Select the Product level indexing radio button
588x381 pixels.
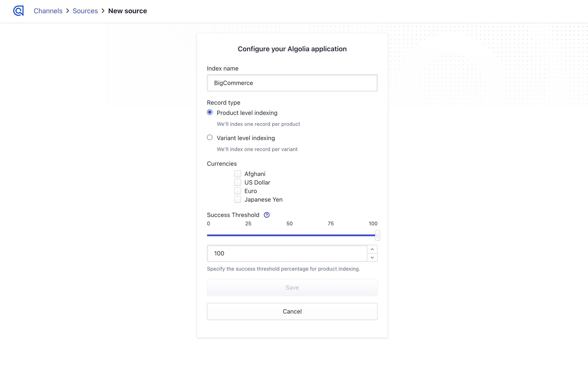tap(210, 112)
